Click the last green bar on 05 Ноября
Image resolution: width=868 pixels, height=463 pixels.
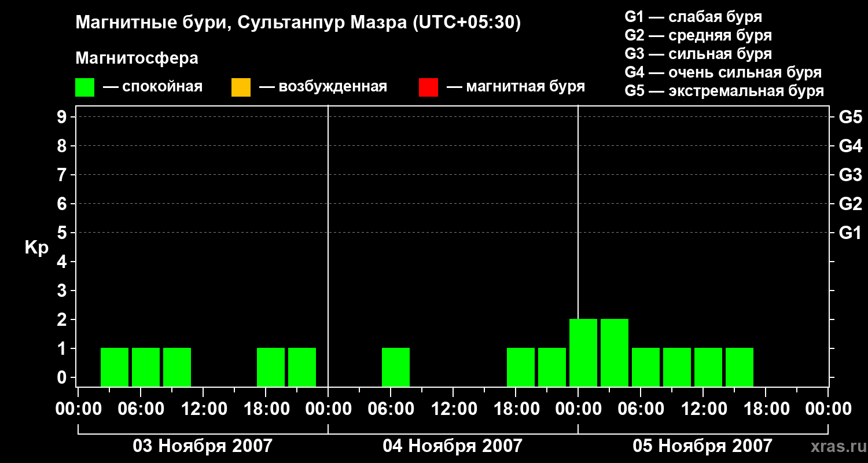[740, 367]
